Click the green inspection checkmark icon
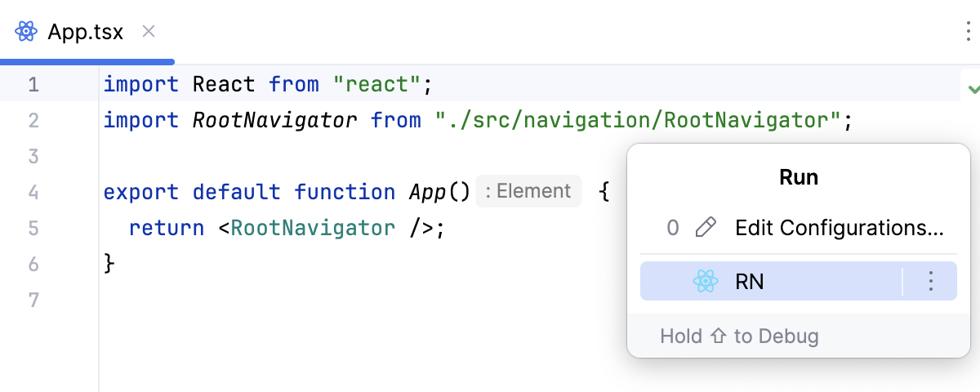This screenshot has width=980, height=392. pyautogui.click(x=973, y=88)
